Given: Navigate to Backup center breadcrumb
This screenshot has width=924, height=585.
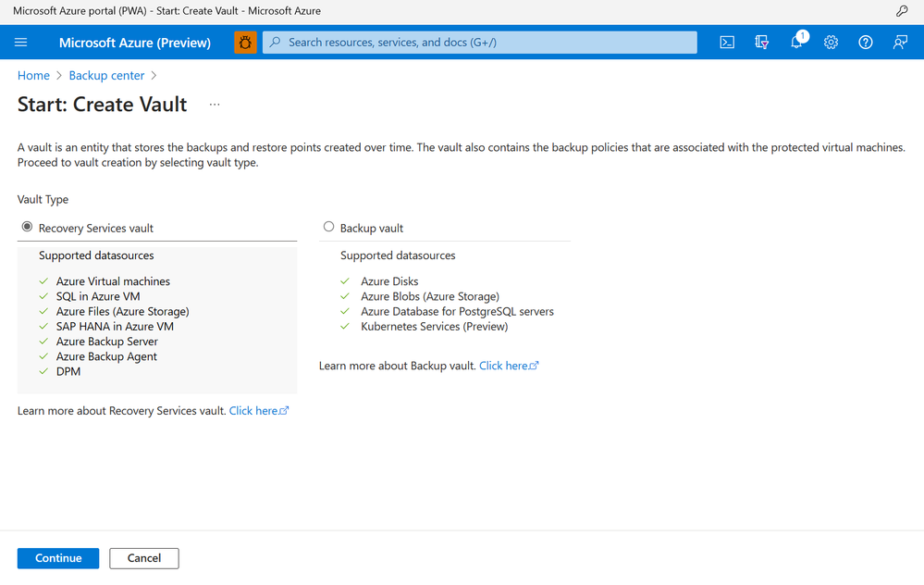Looking at the screenshot, I should (106, 76).
